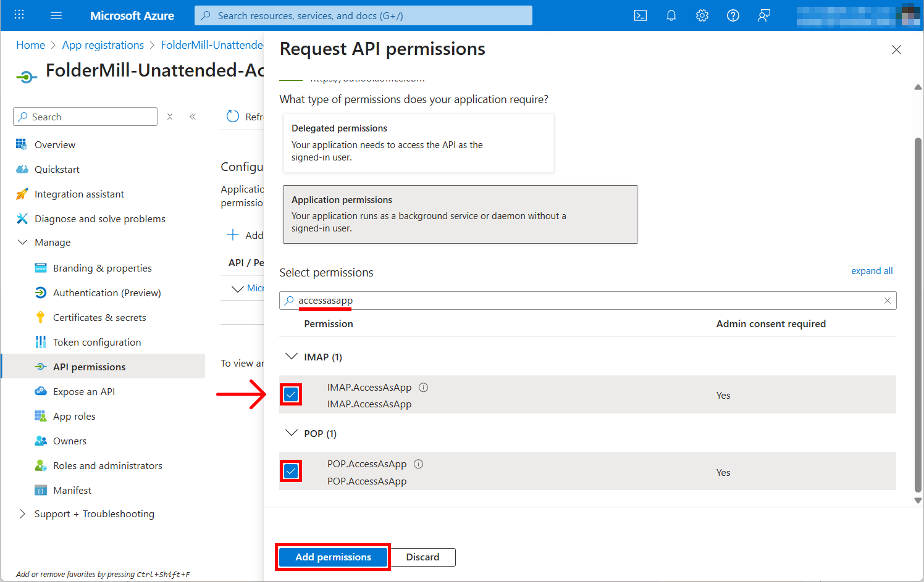Image resolution: width=924 pixels, height=582 pixels.
Task: Clear the accessasapp permissions search text
Action: [888, 301]
